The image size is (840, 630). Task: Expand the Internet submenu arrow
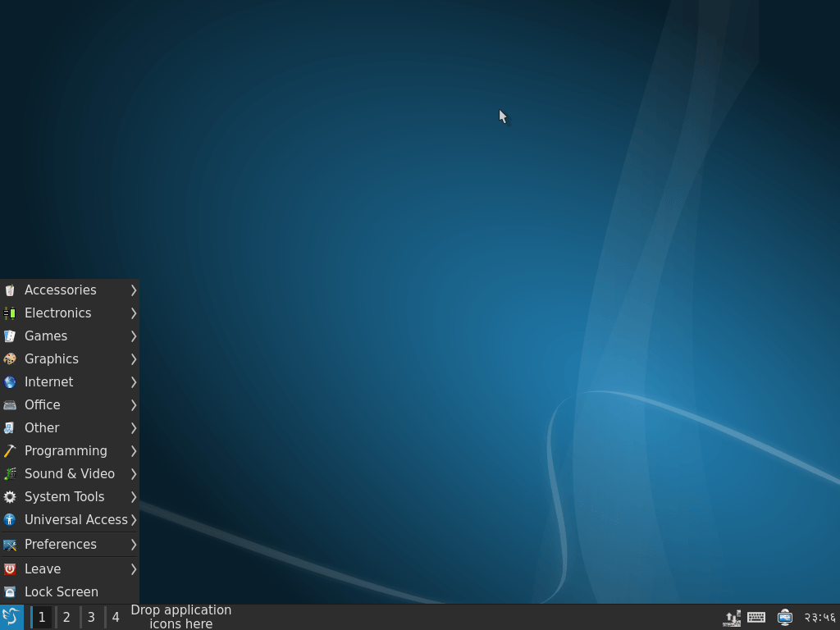point(134,382)
